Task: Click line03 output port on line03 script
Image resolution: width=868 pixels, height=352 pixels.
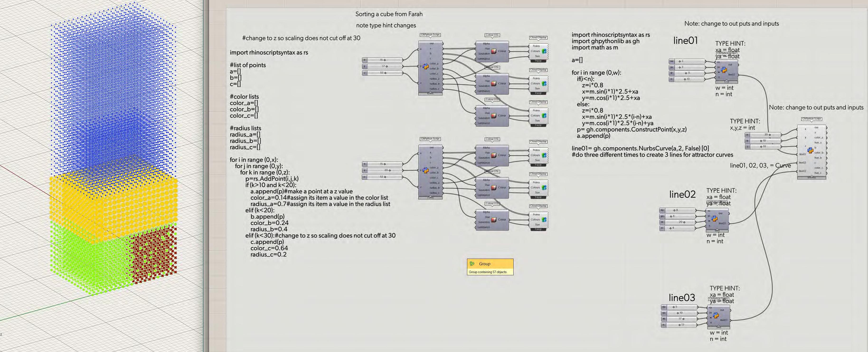Action: [731, 320]
